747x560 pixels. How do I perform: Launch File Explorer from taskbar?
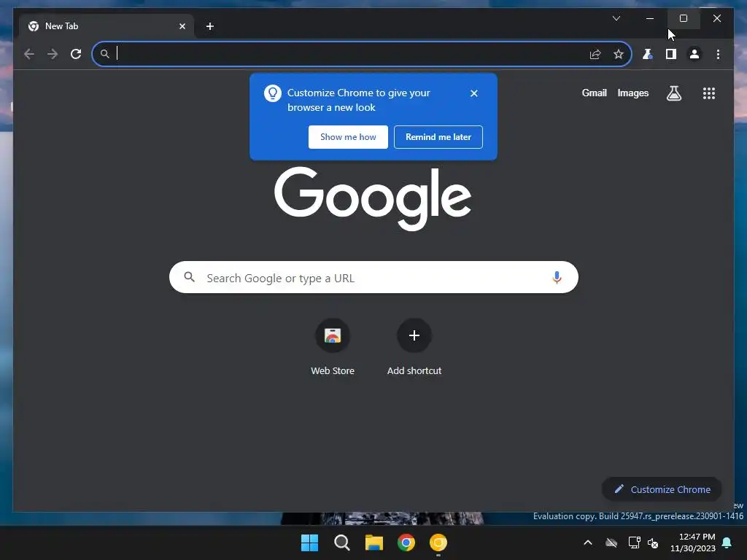tap(374, 542)
